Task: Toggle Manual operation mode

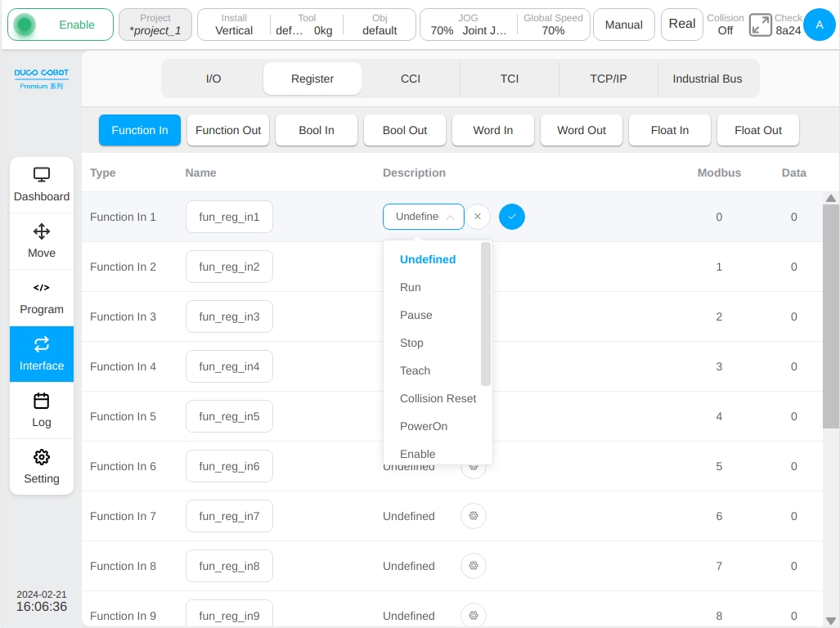Action: [x=623, y=25]
